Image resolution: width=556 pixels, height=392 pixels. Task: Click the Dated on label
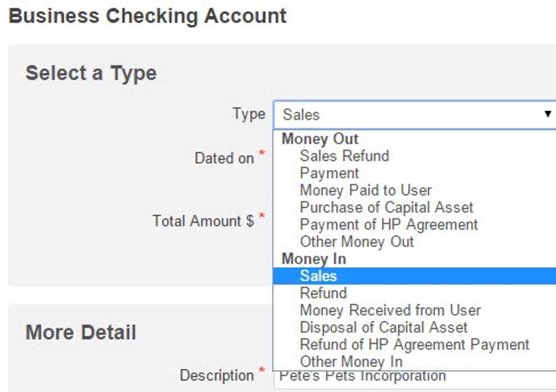click(224, 158)
